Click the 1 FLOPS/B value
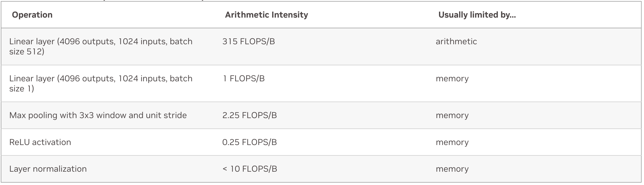This screenshot has width=644, height=185. (x=244, y=78)
